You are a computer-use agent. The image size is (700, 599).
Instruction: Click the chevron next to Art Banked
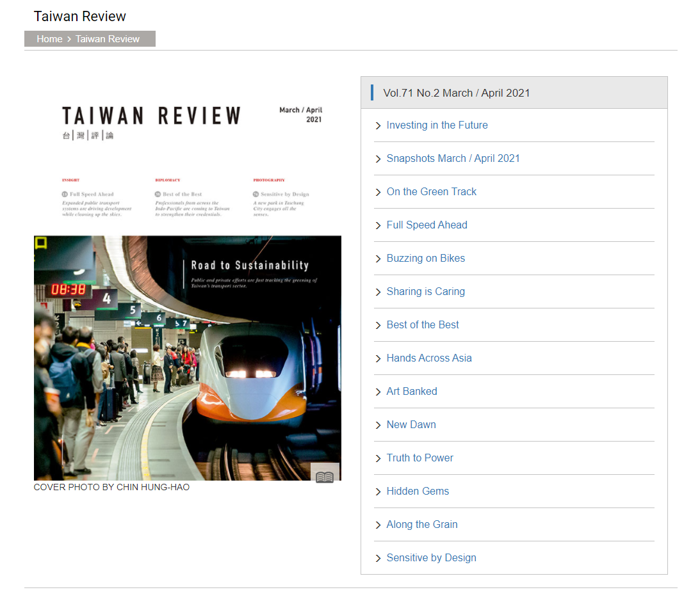378,392
